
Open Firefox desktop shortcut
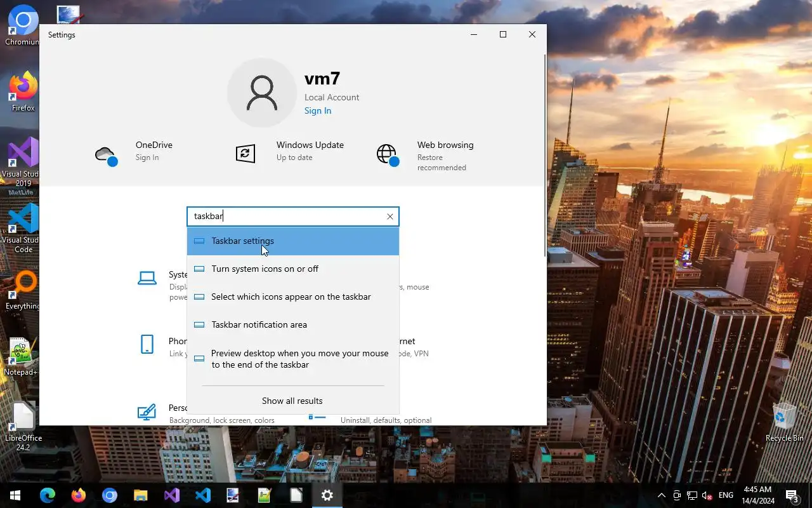[x=23, y=92]
